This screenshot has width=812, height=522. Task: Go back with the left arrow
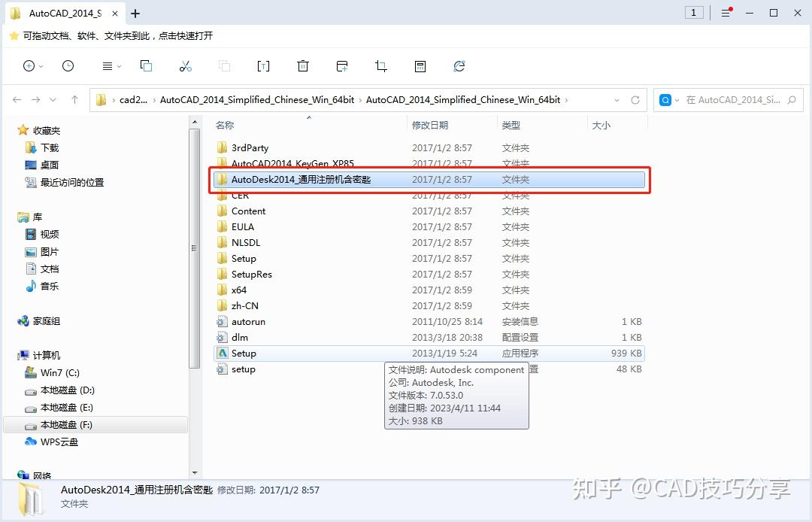pyautogui.click(x=17, y=99)
